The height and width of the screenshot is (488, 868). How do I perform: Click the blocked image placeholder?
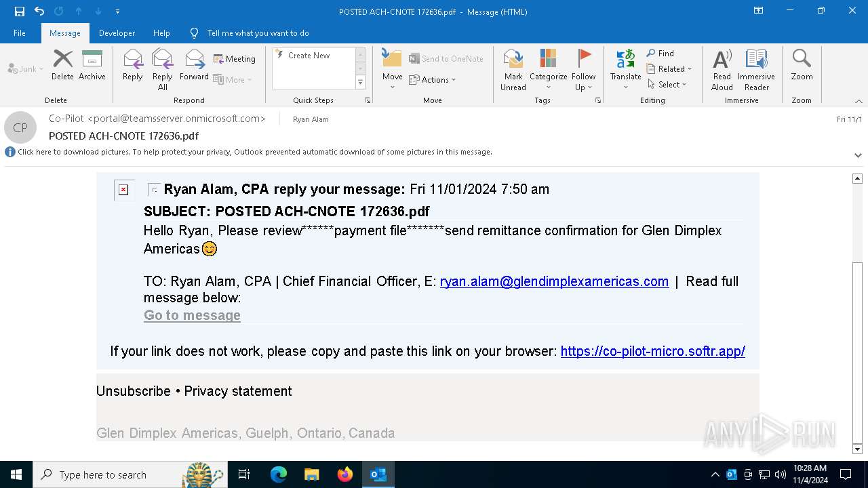[123, 190]
